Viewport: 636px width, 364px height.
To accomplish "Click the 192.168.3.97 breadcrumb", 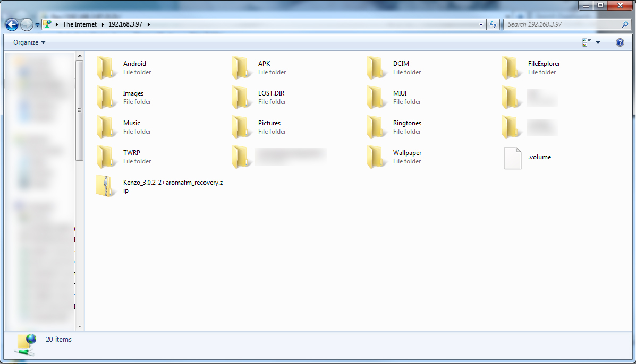I will [125, 24].
